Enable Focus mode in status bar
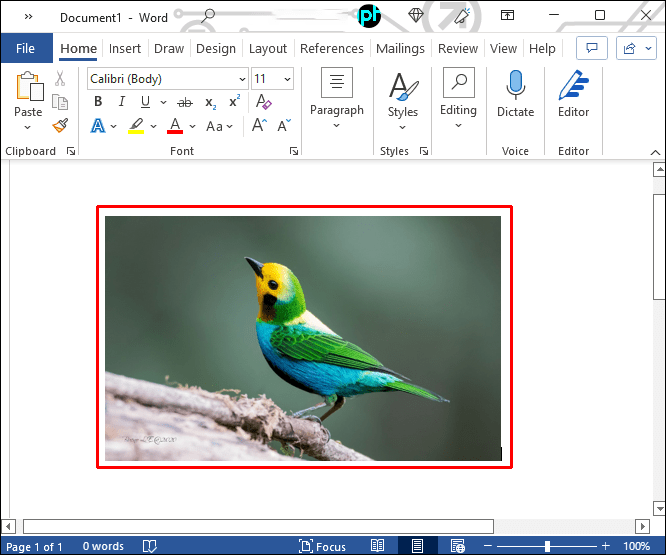Viewport: 666px width, 555px height. (323, 546)
